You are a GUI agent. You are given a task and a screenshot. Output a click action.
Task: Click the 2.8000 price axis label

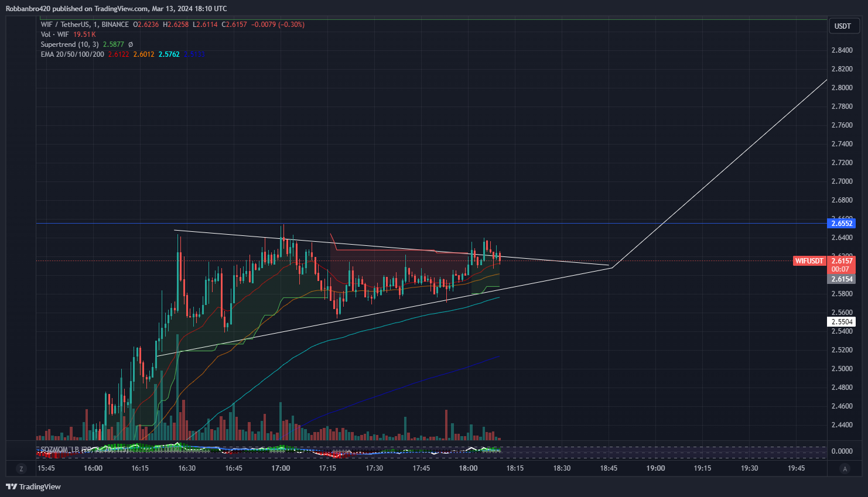[842, 88]
